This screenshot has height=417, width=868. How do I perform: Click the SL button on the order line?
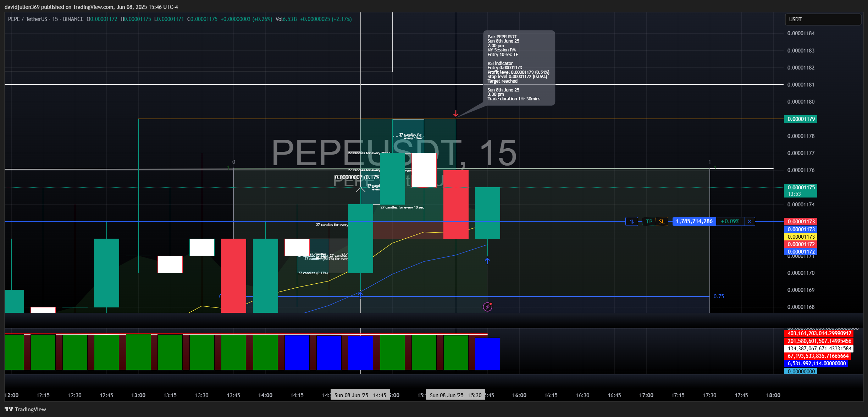click(x=662, y=222)
